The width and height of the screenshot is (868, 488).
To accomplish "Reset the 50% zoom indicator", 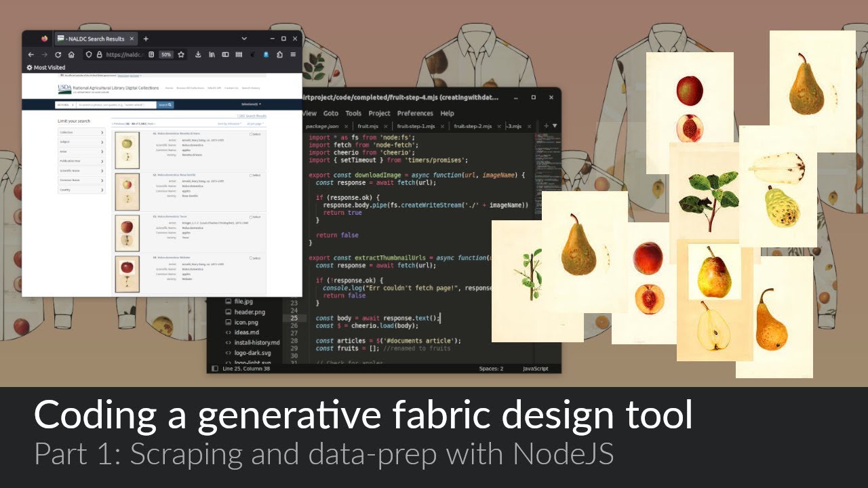I will coord(166,54).
